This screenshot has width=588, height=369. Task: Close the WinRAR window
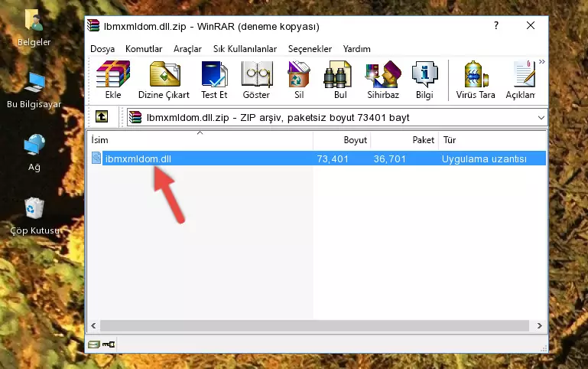531,25
